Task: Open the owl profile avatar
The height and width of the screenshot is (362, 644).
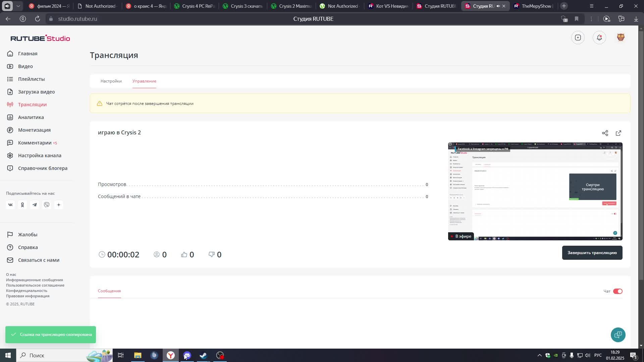Action: [621, 38]
